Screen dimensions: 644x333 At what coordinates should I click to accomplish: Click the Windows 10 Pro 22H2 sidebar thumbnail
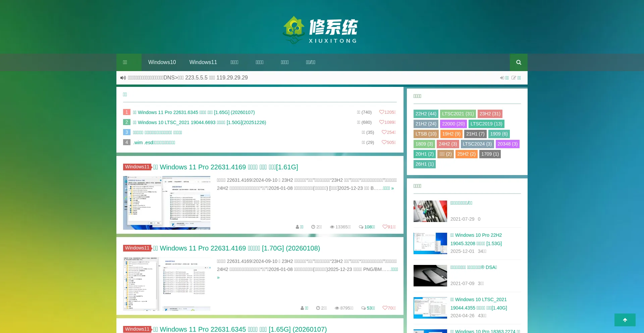pos(430,243)
